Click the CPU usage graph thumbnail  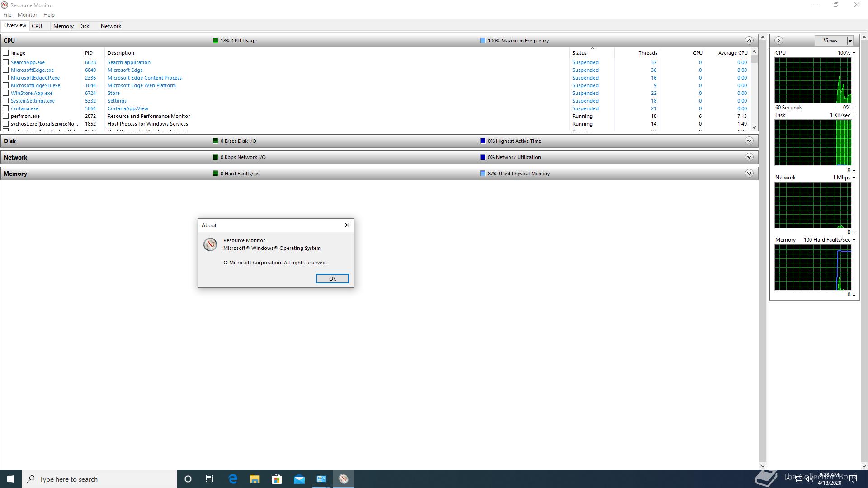click(x=813, y=80)
